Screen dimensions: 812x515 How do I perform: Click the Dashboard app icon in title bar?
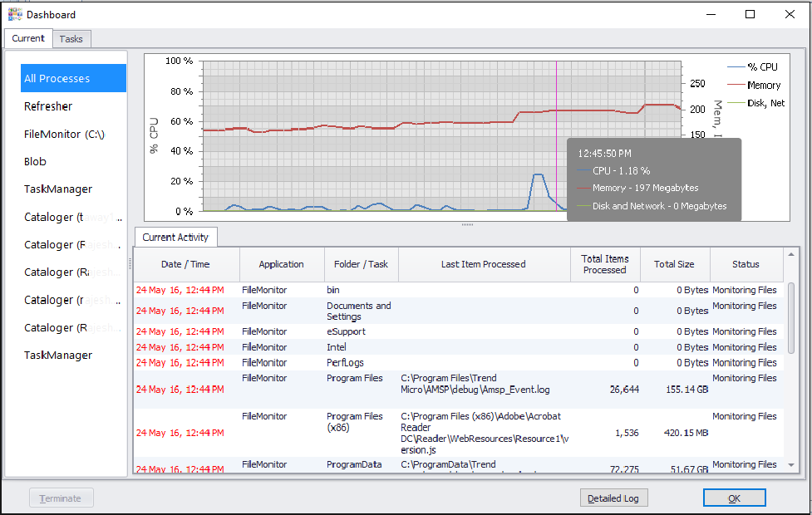click(x=15, y=14)
